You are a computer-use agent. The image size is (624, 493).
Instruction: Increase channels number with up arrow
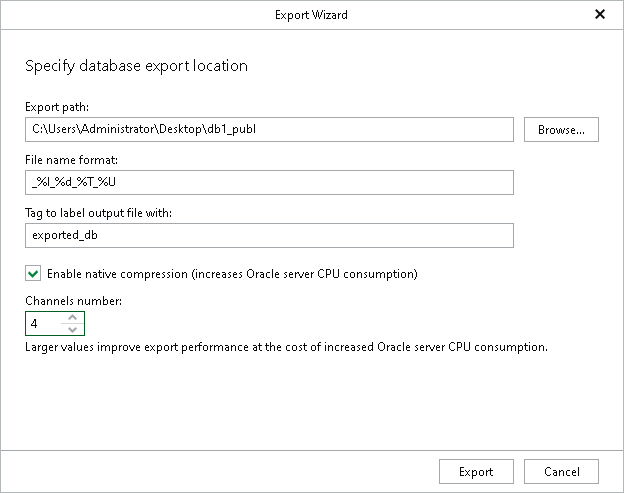(72, 318)
